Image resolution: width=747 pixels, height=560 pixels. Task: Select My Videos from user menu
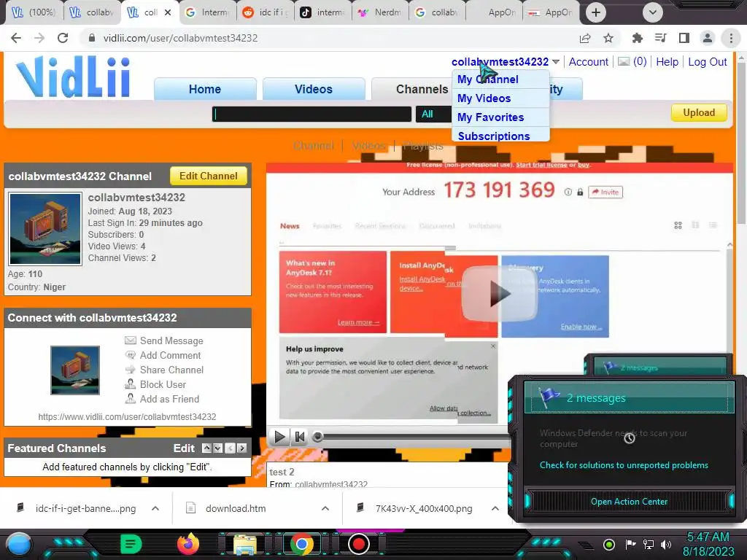click(484, 98)
